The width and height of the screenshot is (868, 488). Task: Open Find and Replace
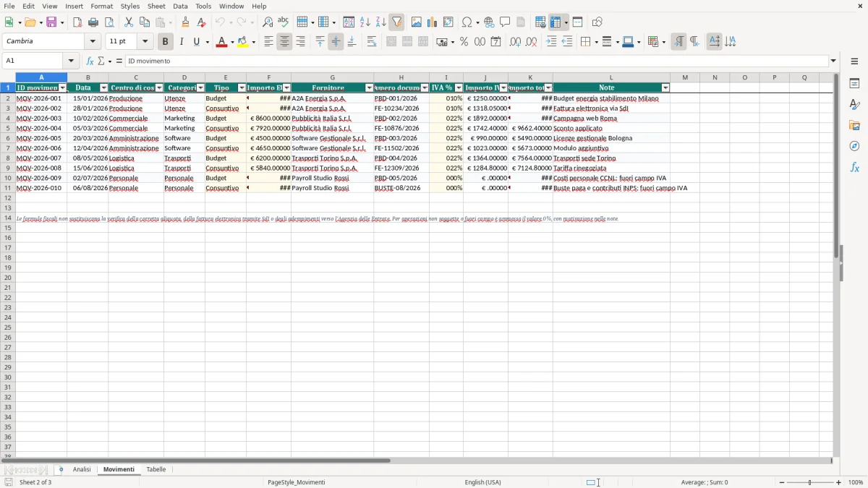coord(268,22)
